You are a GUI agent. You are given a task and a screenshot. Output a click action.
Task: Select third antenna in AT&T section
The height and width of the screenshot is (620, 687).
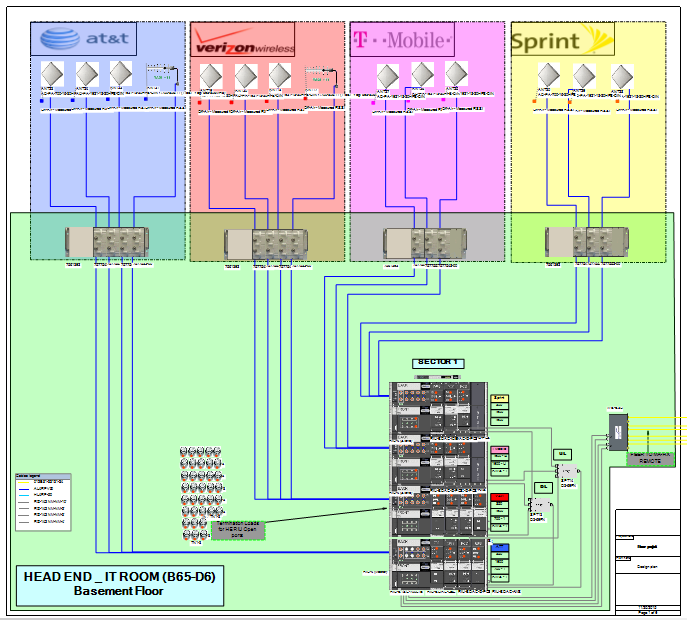point(120,73)
